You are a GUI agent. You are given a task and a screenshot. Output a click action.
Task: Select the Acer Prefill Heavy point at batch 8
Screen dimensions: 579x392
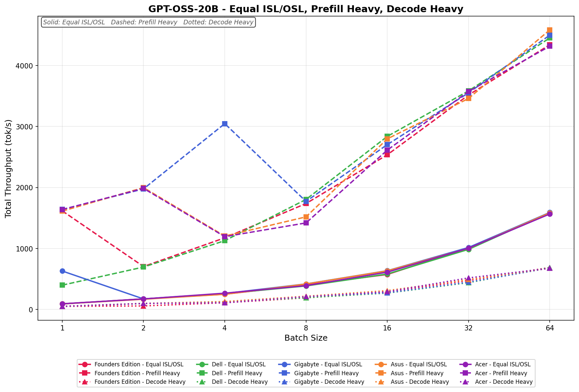coord(306,223)
